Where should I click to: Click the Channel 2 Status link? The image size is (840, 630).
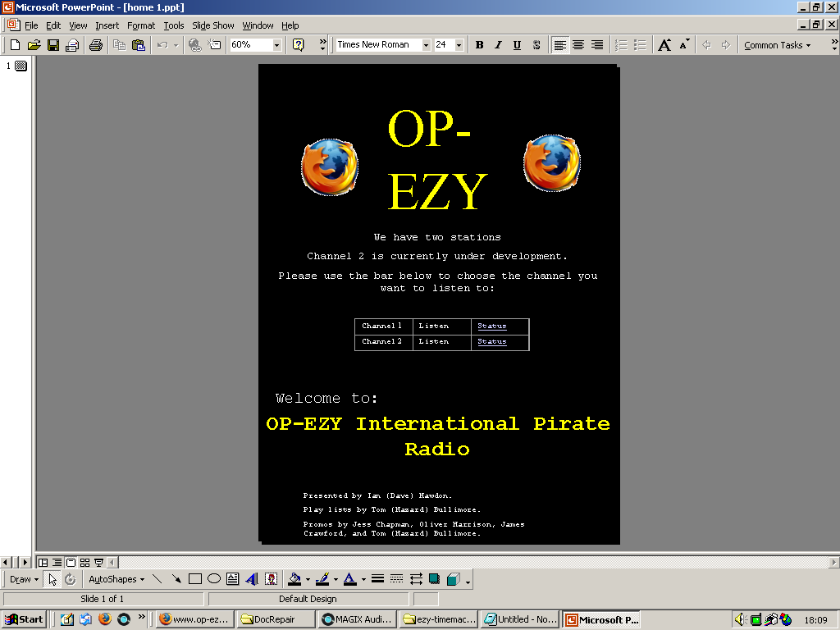click(492, 341)
